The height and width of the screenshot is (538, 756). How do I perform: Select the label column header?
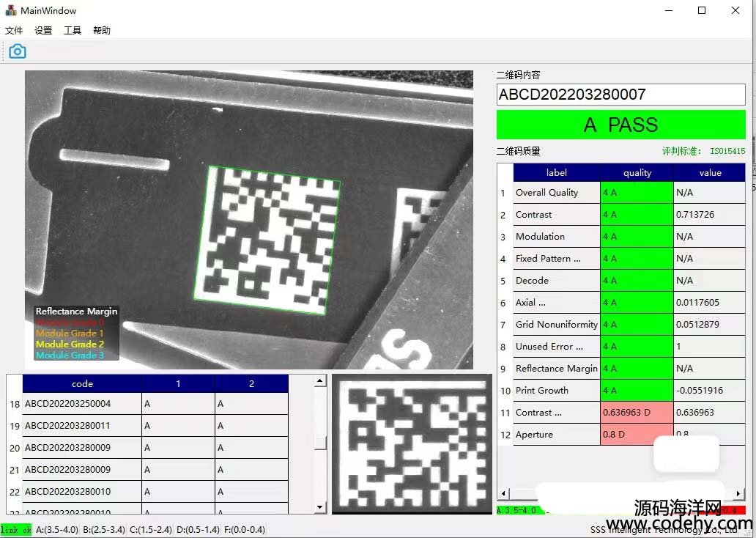(x=557, y=173)
